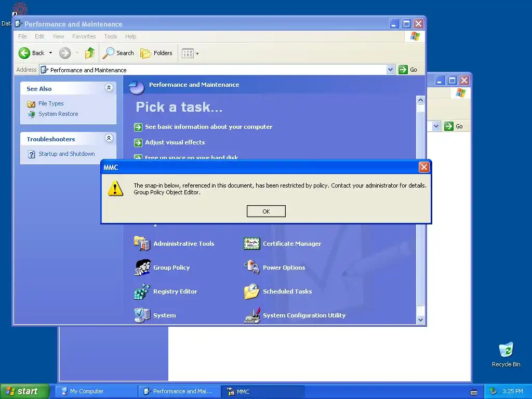The height and width of the screenshot is (399, 532).
Task: Open the View menu
Action: tap(58, 36)
